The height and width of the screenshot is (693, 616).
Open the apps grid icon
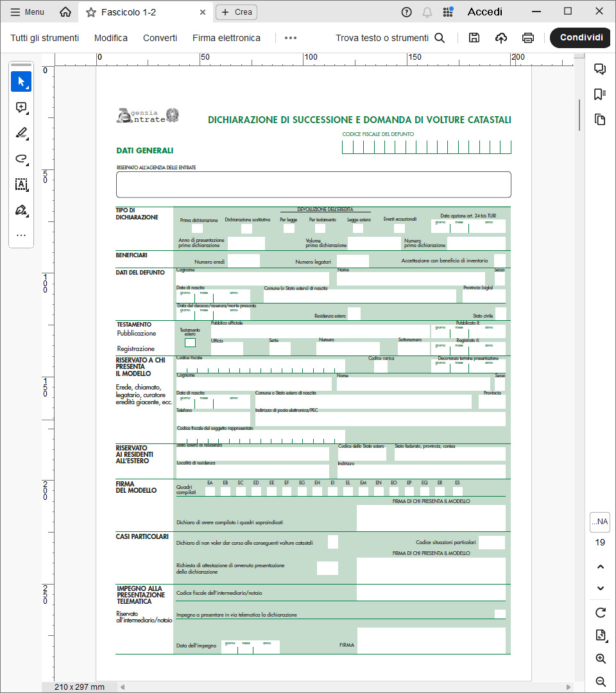pos(448,12)
